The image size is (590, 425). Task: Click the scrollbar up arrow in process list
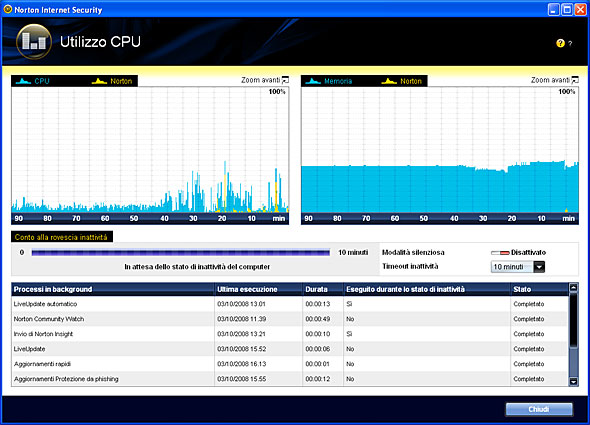click(573, 288)
